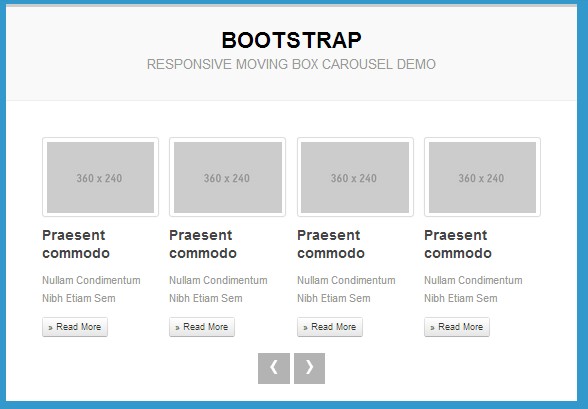588x409 pixels.
Task: Select the first 360 x 240 thumbnail
Action: tap(100, 177)
